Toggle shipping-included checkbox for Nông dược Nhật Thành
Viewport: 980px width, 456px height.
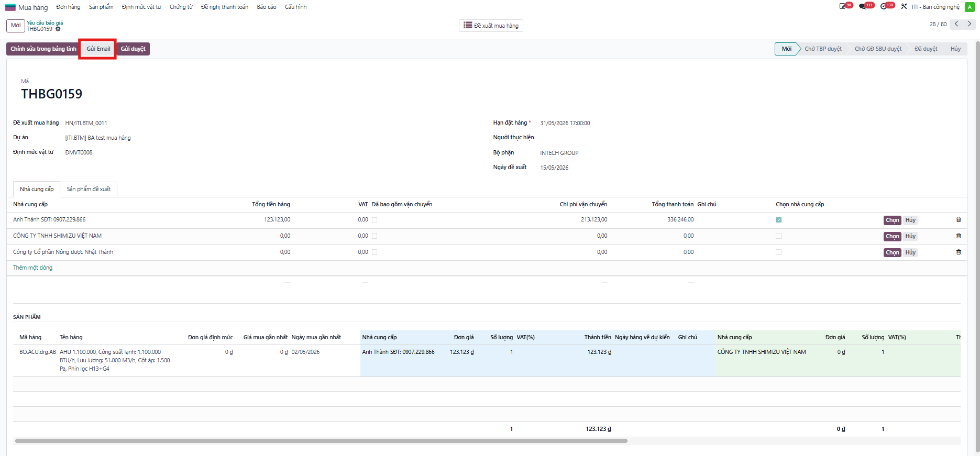(x=375, y=252)
